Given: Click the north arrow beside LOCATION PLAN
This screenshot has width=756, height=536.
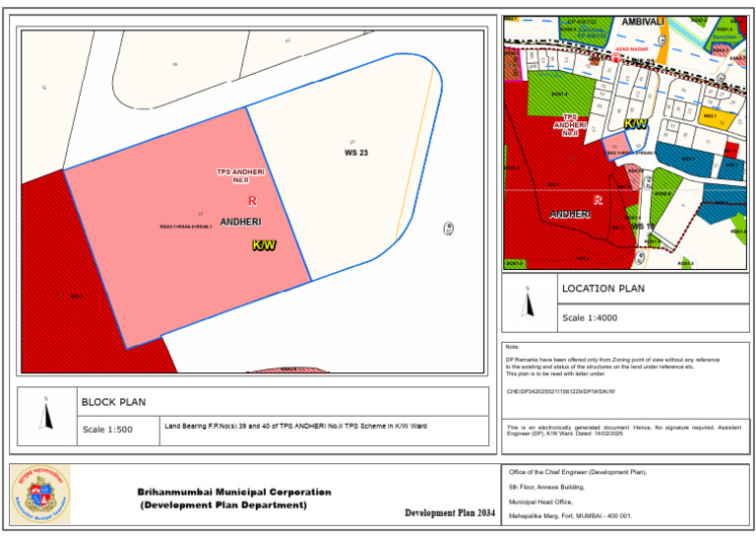Looking at the screenshot, I should click(528, 302).
